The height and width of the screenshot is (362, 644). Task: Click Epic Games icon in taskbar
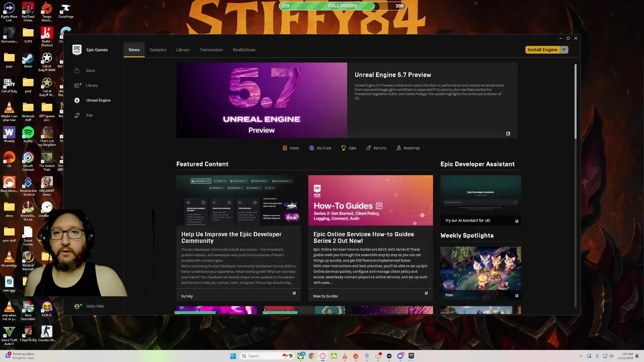pyautogui.click(x=411, y=356)
